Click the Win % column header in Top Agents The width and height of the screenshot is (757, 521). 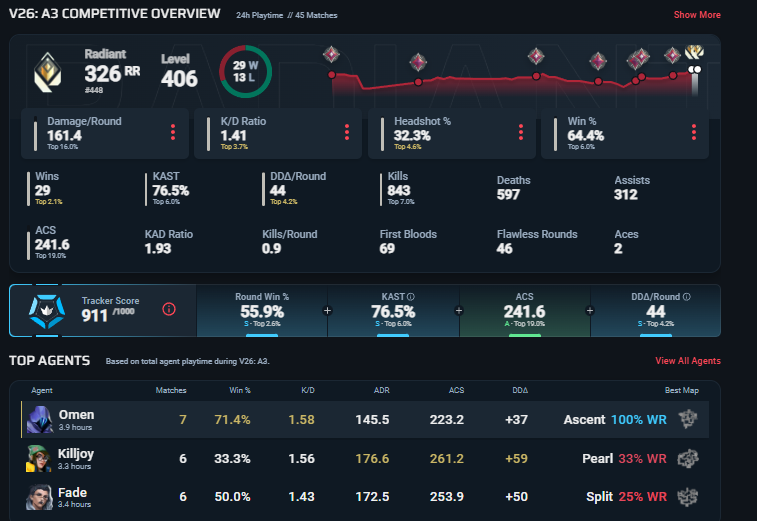click(x=240, y=390)
